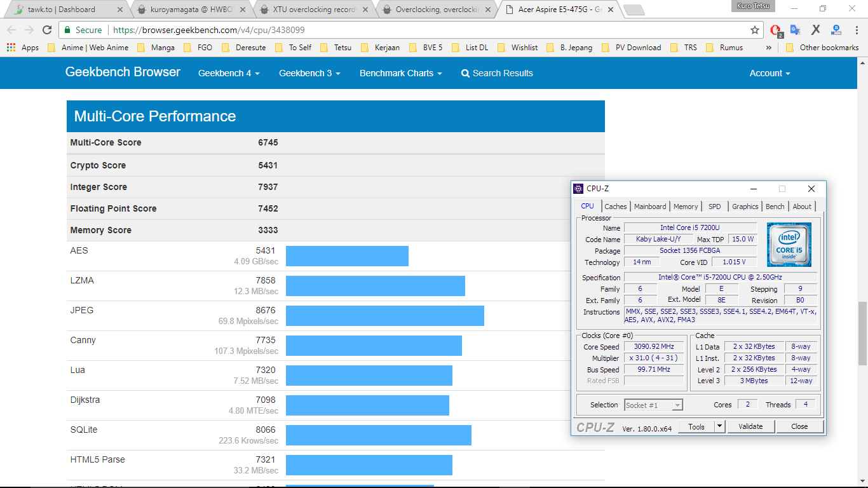
Task: Switch to the XTU overclocking records tab
Action: (314, 10)
